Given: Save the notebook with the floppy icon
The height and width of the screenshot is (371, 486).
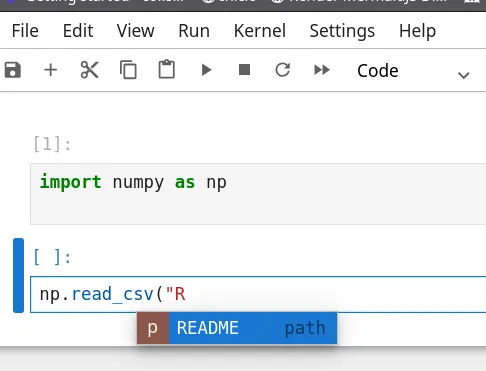Looking at the screenshot, I should 13,70.
